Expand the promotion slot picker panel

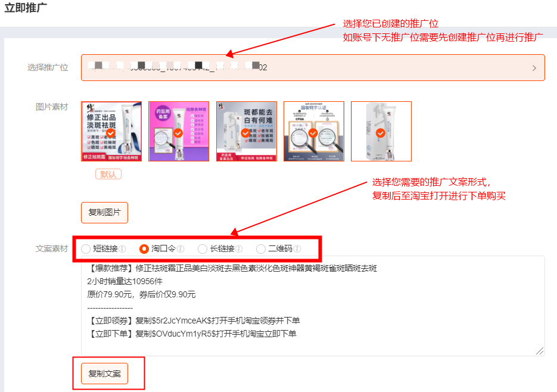point(310,67)
